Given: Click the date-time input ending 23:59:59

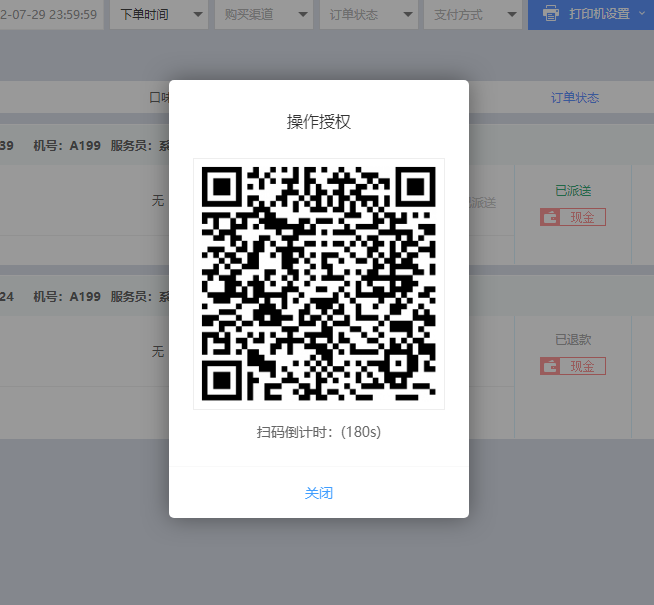Looking at the screenshot, I should [x=50, y=14].
